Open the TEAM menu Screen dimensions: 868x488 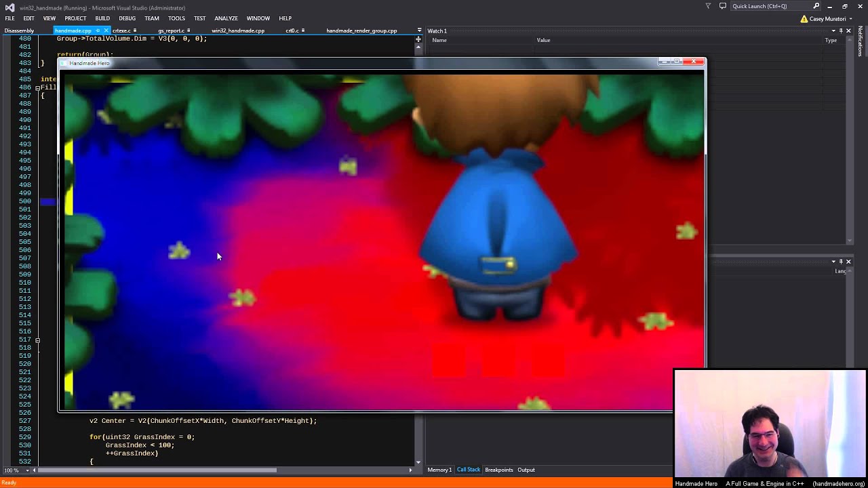pos(152,18)
